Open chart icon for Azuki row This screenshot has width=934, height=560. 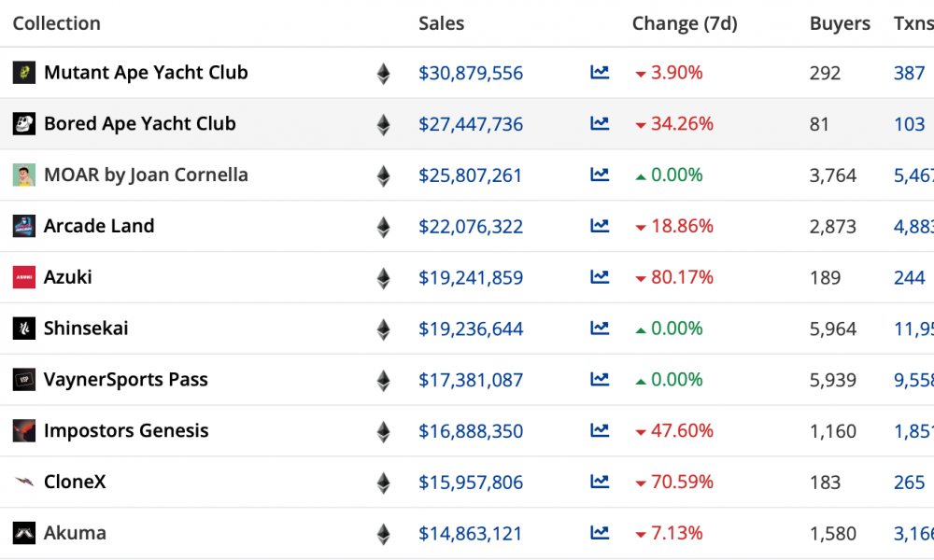click(600, 276)
